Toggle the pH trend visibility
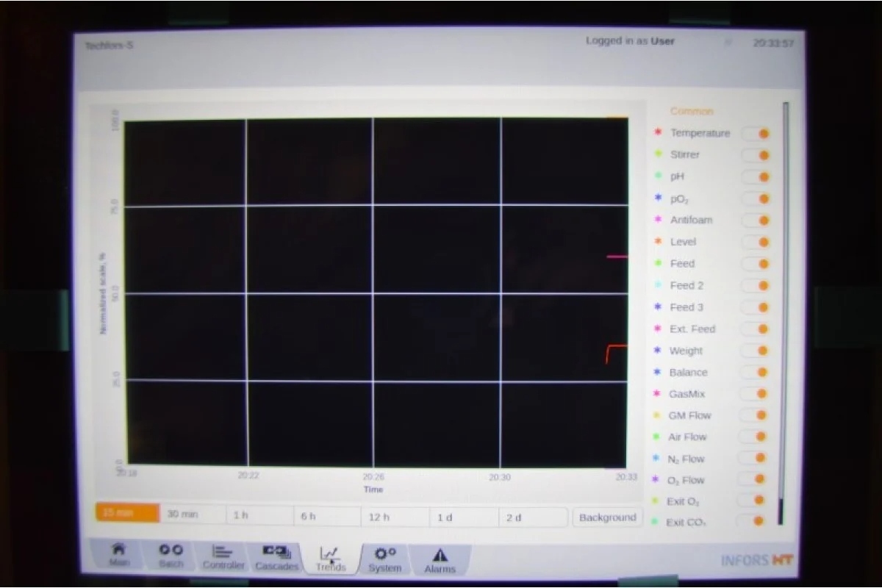The height and width of the screenshot is (588, 882). [x=756, y=177]
